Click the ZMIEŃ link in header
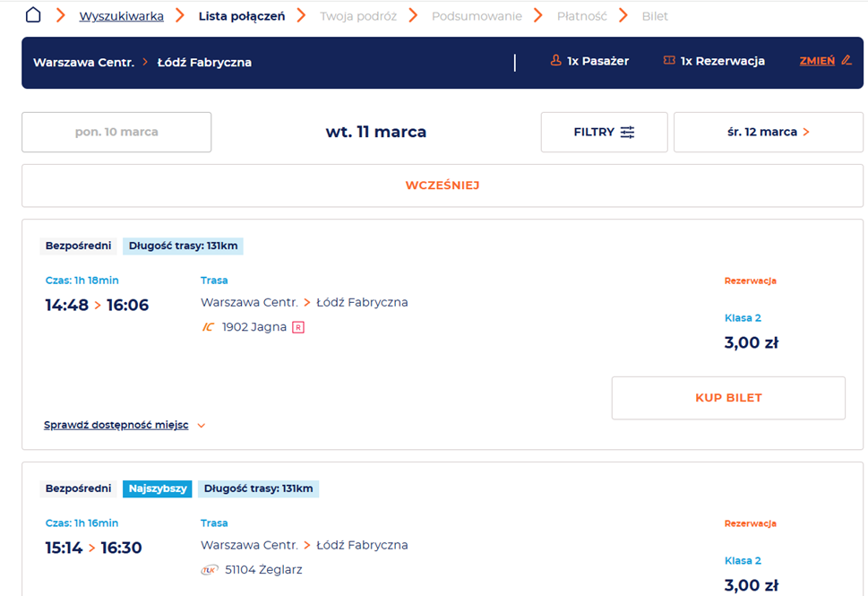The height and width of the screenshot is (596, 868). coord(817,61)
